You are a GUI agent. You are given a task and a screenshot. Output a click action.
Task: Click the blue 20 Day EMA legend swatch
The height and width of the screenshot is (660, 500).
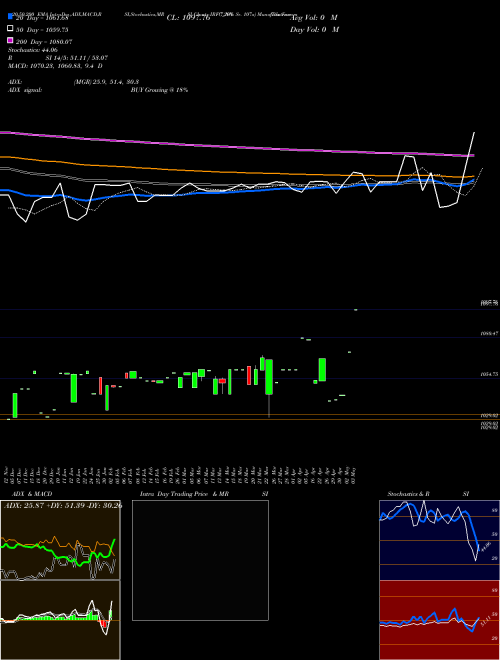point(10,17)
